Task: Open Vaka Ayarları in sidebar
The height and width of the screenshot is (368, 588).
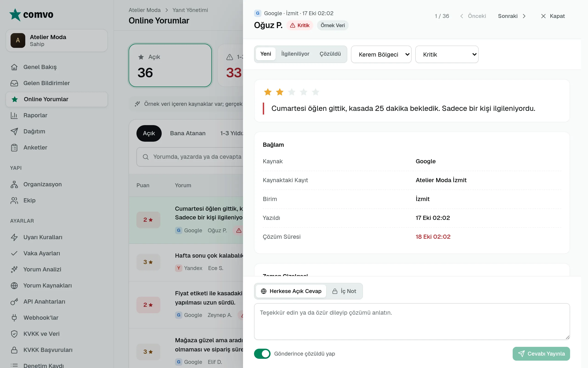Action: [x=57, y=253]
